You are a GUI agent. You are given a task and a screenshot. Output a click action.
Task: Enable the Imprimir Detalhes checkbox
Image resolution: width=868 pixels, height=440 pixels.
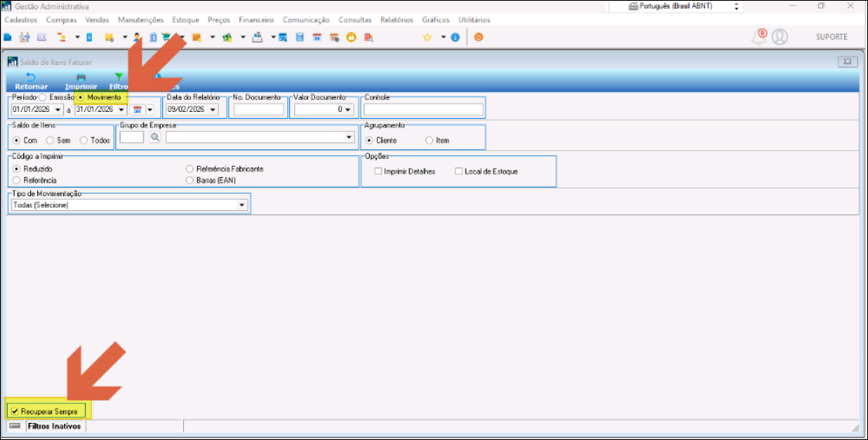[x=378, y=171]
